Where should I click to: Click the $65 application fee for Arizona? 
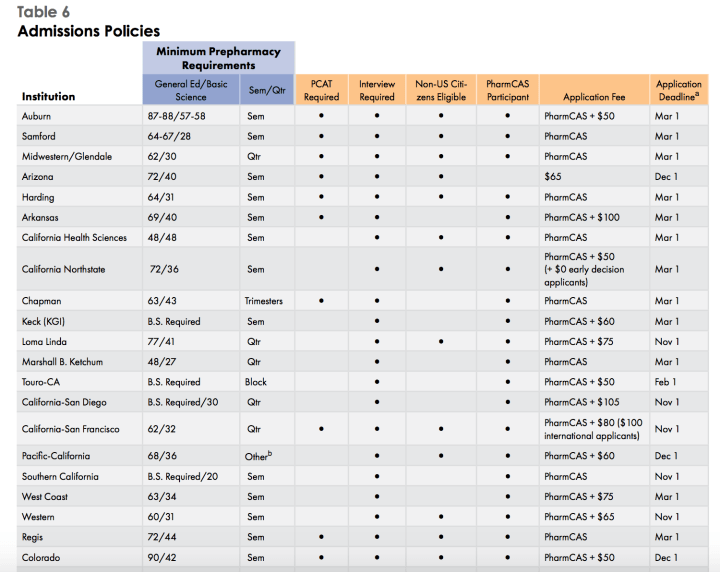(x=555, y=177)
